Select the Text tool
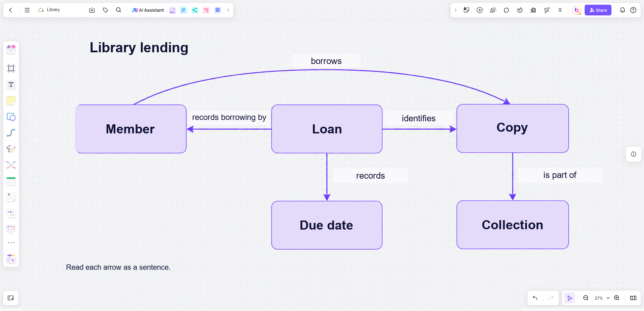The width and height of the screenshot is (644, 311). pos(11,84)
